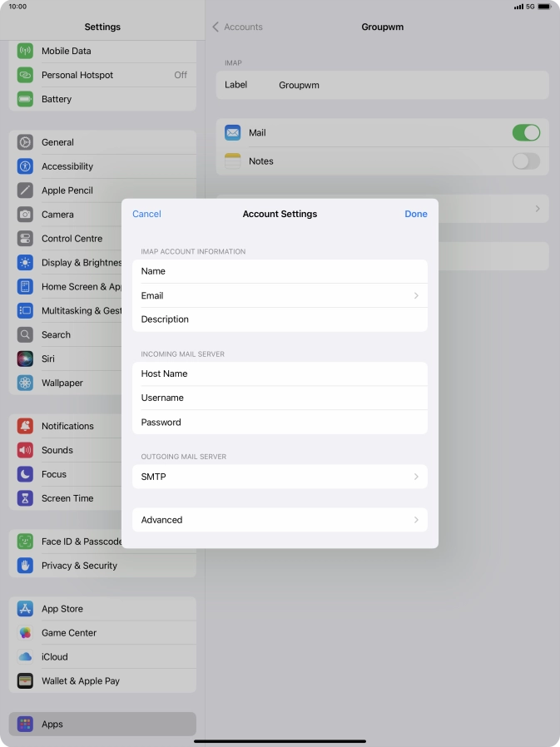Enable the Notes toggle switch
The width and height of the screenshot is (560, 747).
tap(525, 161)
